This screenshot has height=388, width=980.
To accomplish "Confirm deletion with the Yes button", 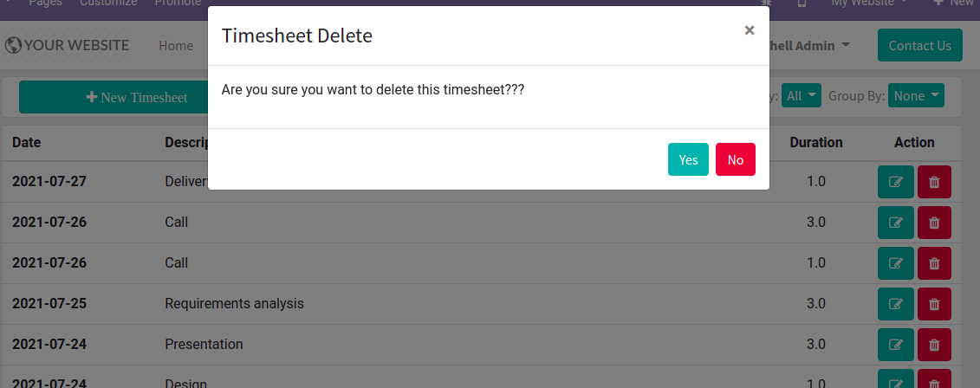I will pos(688,159).
